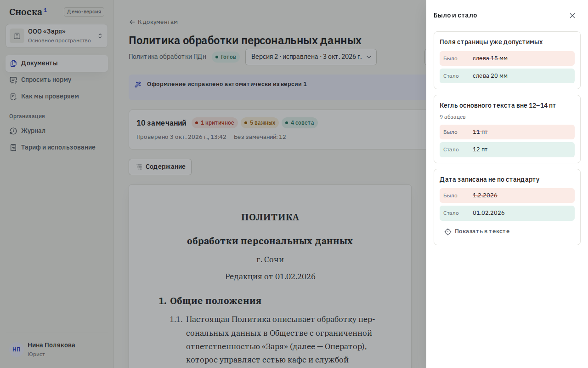Click «Без замечаний: 12» text
The width and height of the screenshot is (588, 368).
pyautogui.click(x=260, y=137)
